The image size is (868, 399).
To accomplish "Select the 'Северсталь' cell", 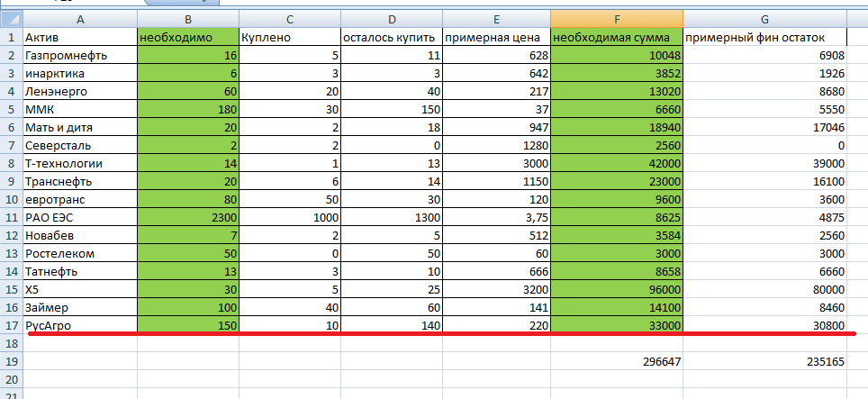I will point(80,146).
